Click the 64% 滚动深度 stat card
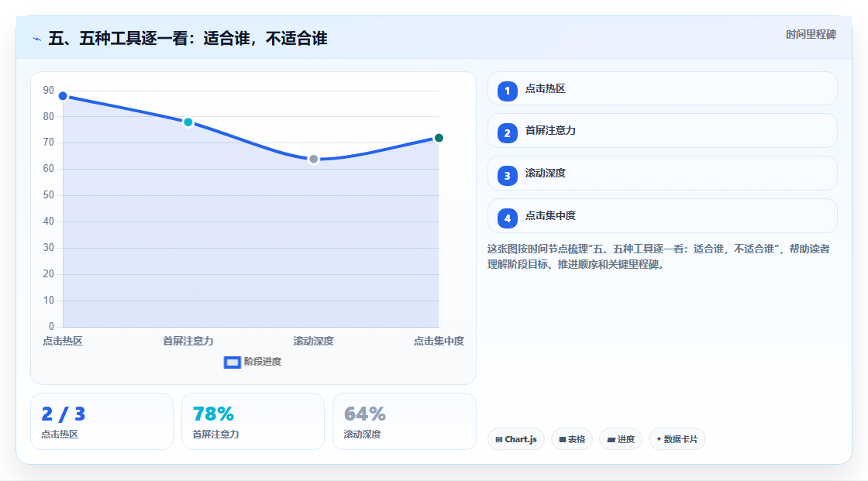The height and width of the screenshot is (481, 868). (x=404, y=421)
